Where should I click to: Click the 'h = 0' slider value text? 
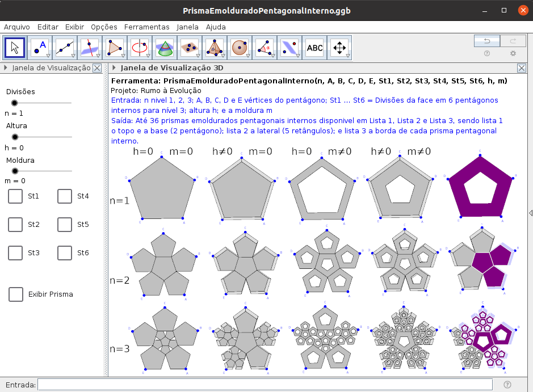click(x=14, y=147)
